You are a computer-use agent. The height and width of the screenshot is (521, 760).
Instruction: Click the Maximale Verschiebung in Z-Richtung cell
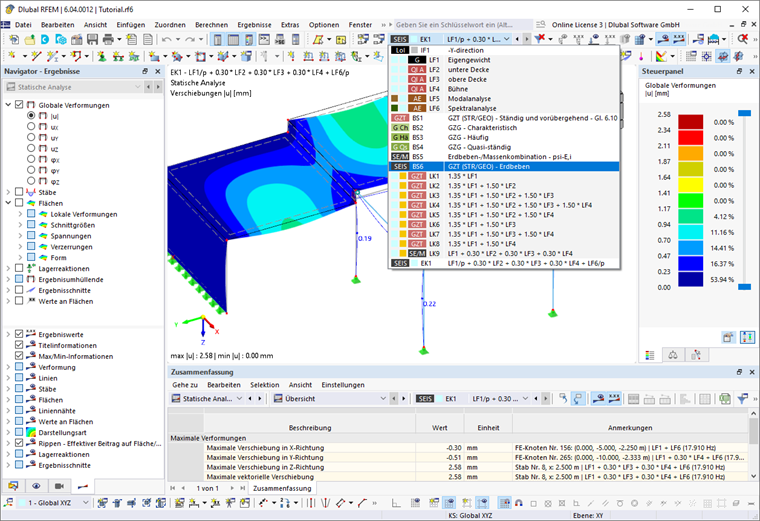pos(309,467)
